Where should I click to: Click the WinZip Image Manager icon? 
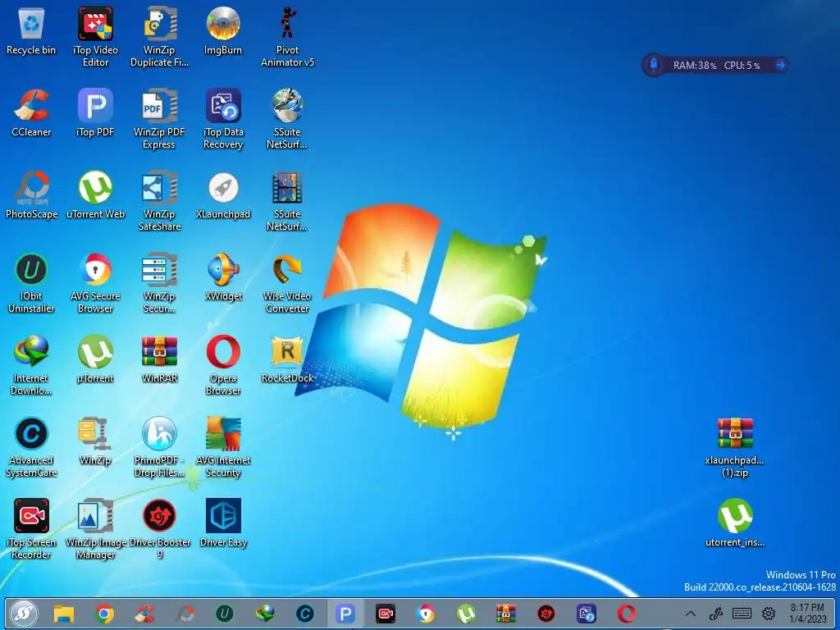click(x=95, y=529)
